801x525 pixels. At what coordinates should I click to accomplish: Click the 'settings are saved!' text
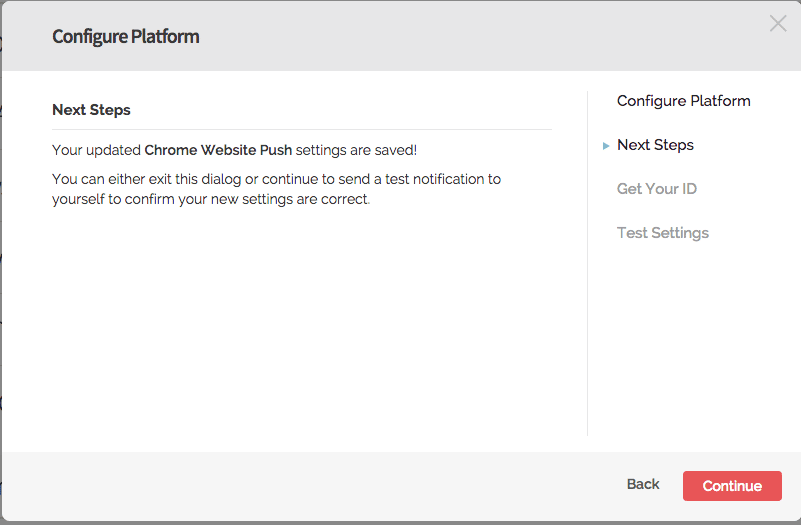356,150
